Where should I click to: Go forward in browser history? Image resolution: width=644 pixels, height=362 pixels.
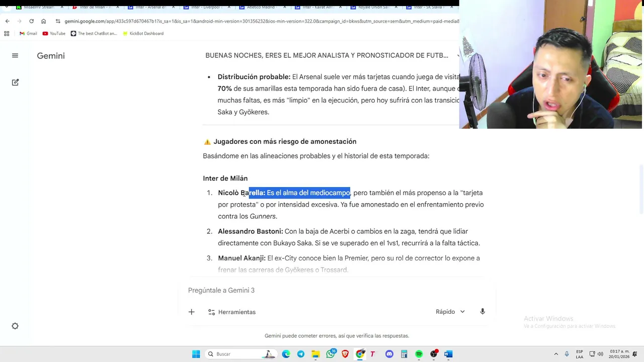20,21
